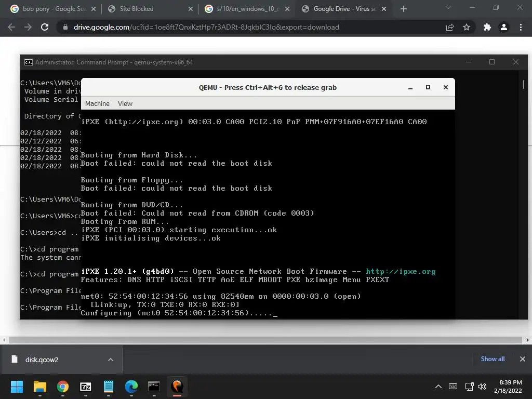The height and width of the screenshot is (399, 532).
Task: Close the bob pony Google Search tab
Action: [94, 9]
